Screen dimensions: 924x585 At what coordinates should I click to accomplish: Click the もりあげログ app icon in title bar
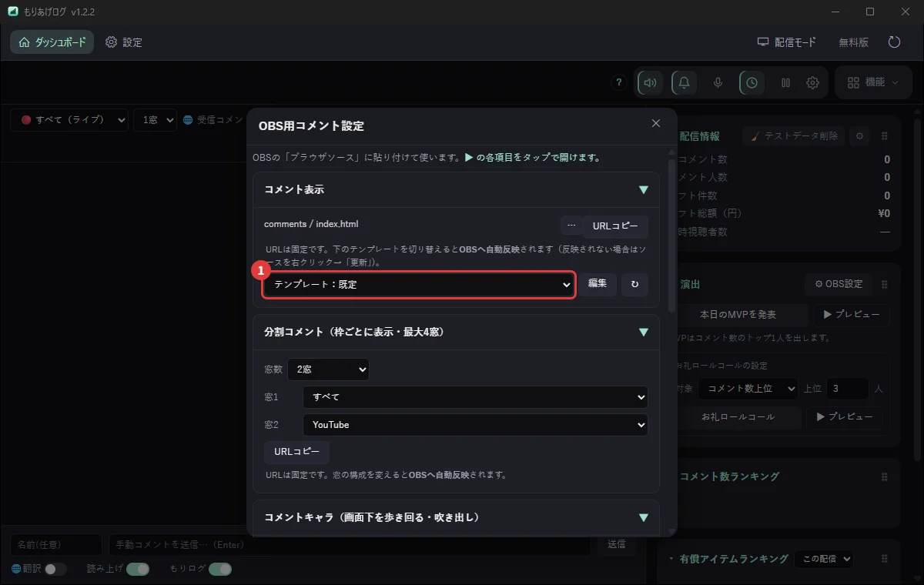pos(13,12)
